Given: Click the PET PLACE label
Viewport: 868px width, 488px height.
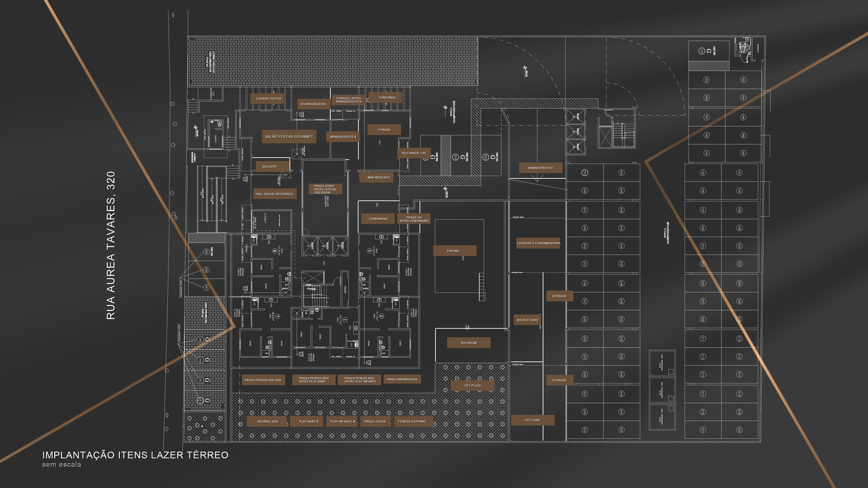Looking at the screenshot, I should [x=472, y=386].
